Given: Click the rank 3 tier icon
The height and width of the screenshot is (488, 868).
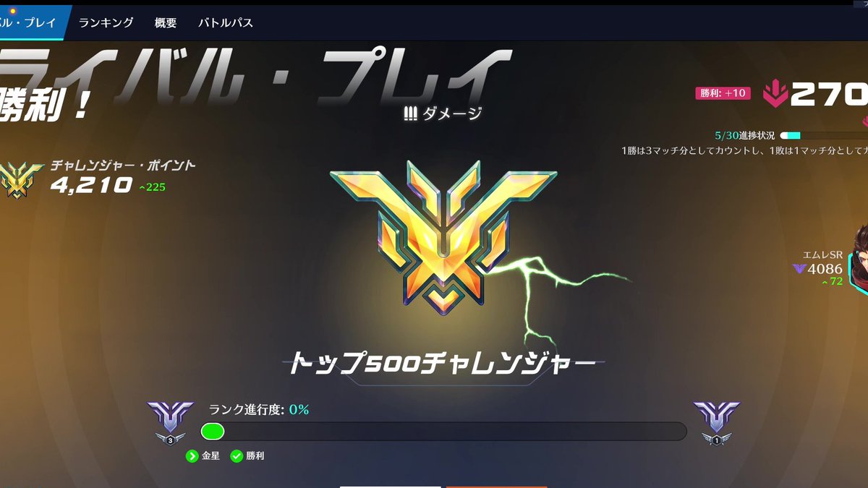Looking at the screenshot, I should point(171,422).
